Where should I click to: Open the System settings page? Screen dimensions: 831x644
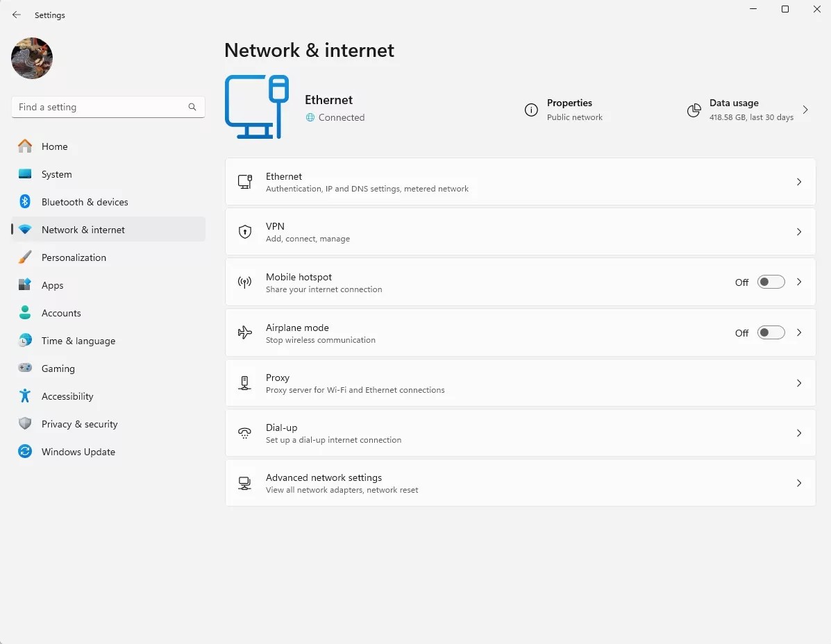(x=57, y=174)
